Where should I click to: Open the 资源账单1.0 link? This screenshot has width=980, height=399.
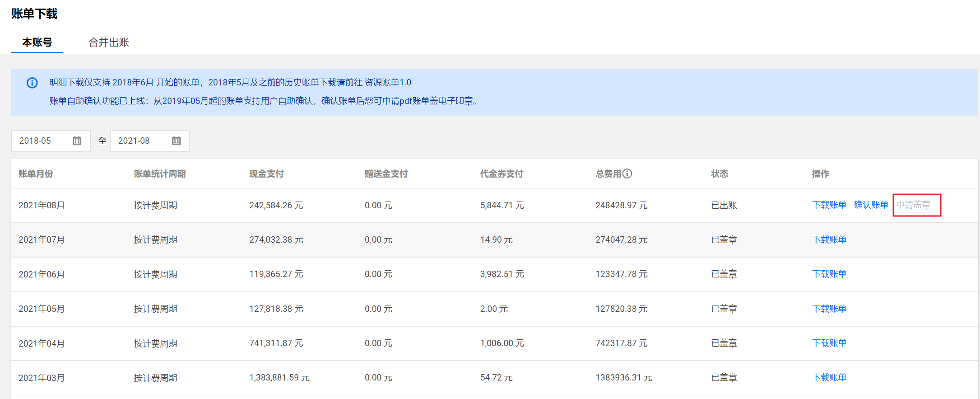point(388,82)
